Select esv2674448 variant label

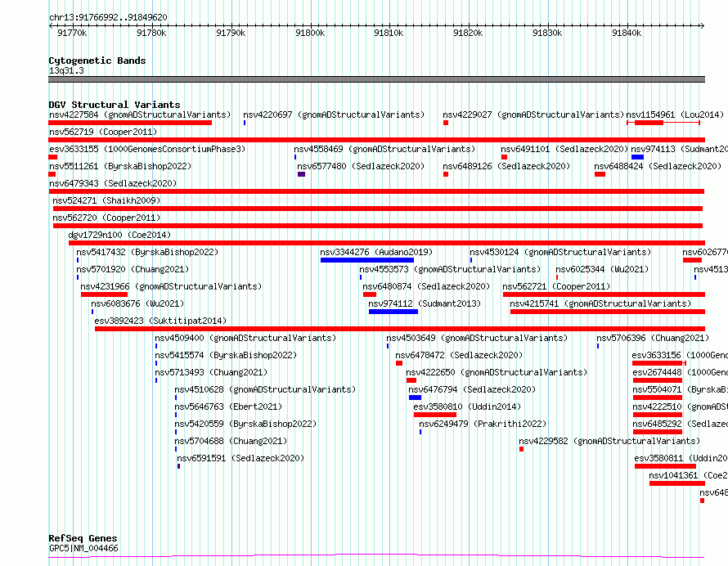(680, 372)
